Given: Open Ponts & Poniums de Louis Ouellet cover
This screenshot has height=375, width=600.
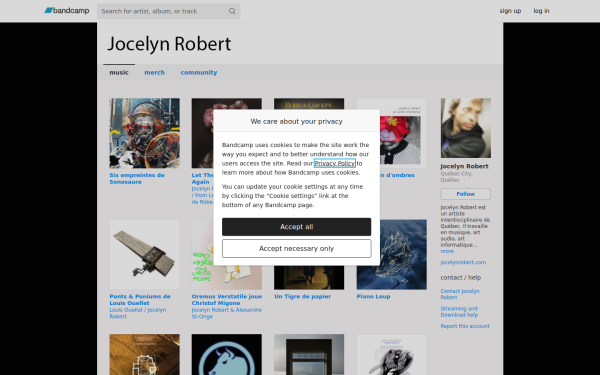Looking at the screenshot, I should pyautogui.click(x=145, y=254).
